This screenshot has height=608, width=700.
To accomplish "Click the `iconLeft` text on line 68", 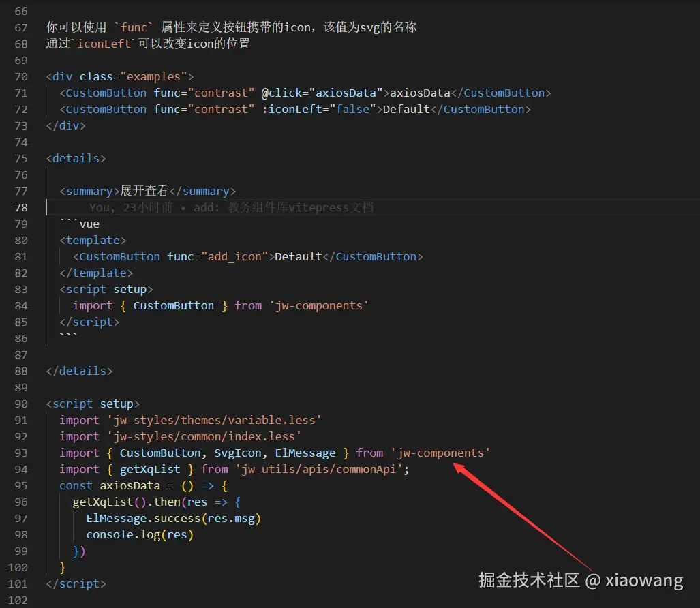I will tap(104, 44).
